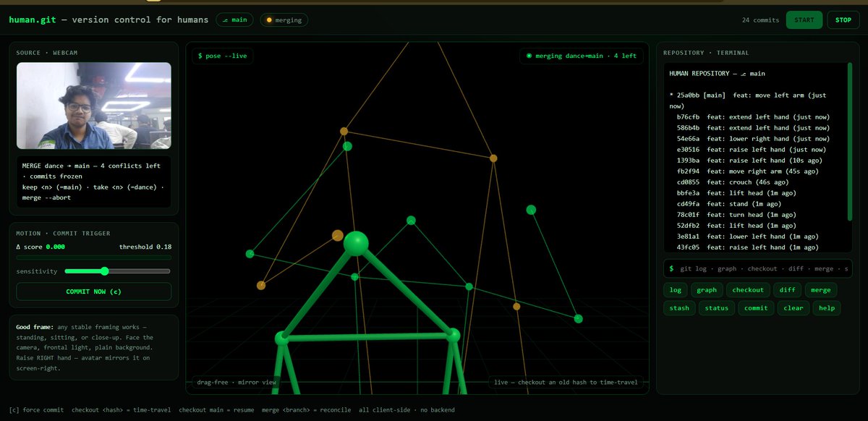Click the clear command chip
Image resolution: width=868 pixels, height=421 pixels.
click(793, 308)
